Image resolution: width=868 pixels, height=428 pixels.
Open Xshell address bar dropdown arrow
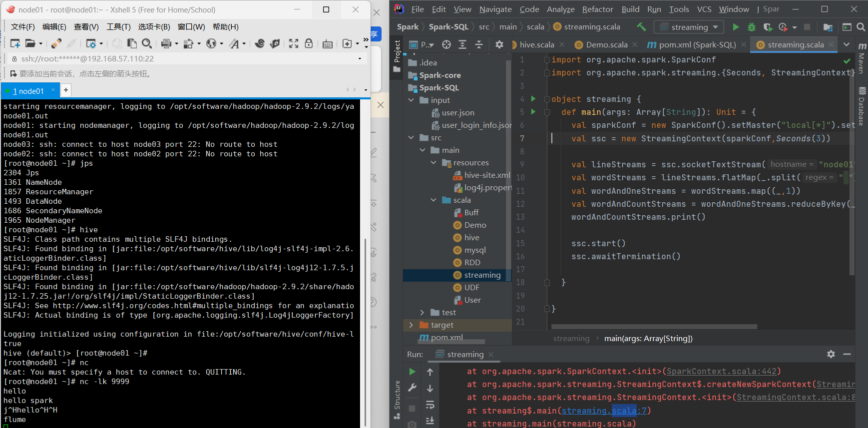pos(360,59)
